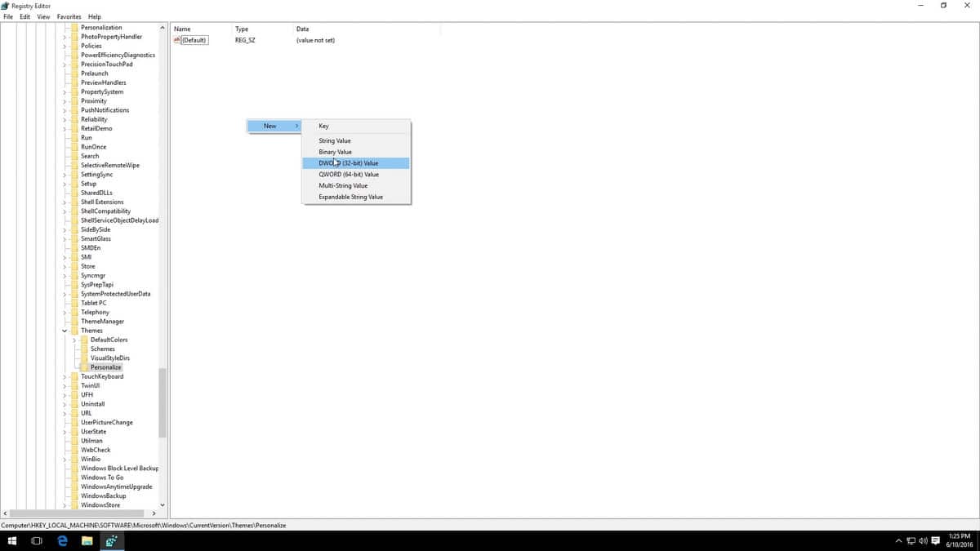The height and width of the screenshot is (551, 980).
Task: Click the Search folder icon
Action: [74, 156]
